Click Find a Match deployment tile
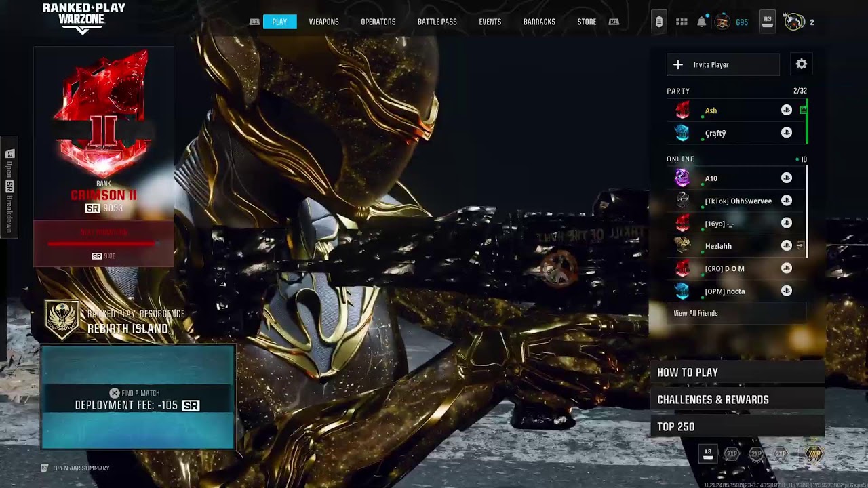The height and width of the screenshot is (488, 868). pos(138,397)
